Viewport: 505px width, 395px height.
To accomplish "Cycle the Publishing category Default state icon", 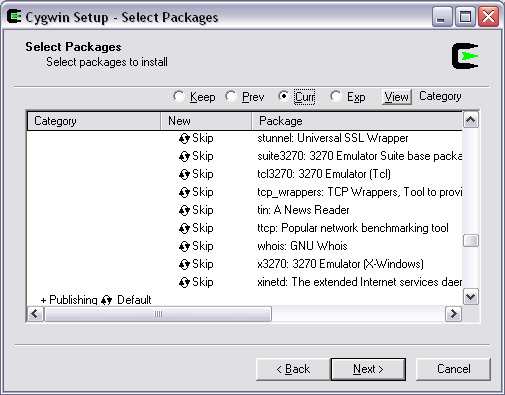I will pyautogui.click(x=107, y=300).
